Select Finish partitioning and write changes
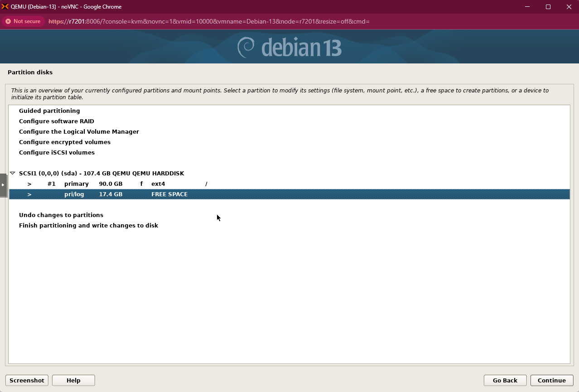Screen dimensions: 579x392 coord(88,225)
